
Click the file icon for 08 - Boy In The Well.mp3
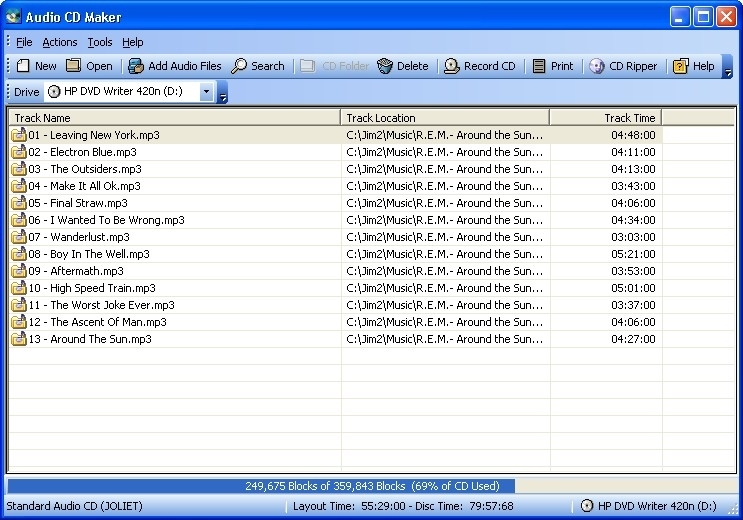click(18, 254)
